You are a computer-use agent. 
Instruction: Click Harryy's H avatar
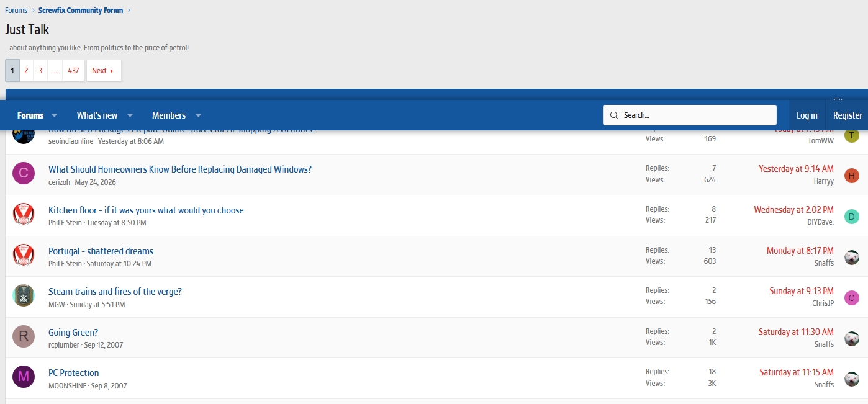tap(852, 176)
